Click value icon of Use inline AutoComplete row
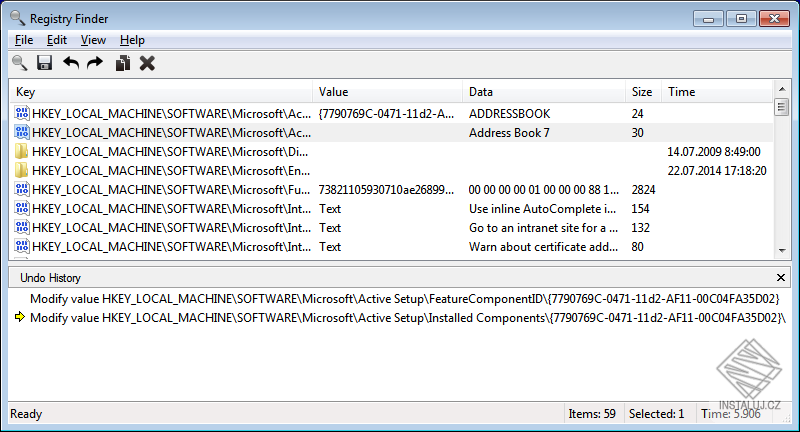The height and width of the screenshot is (432, 800). click(x=21, y=208)
